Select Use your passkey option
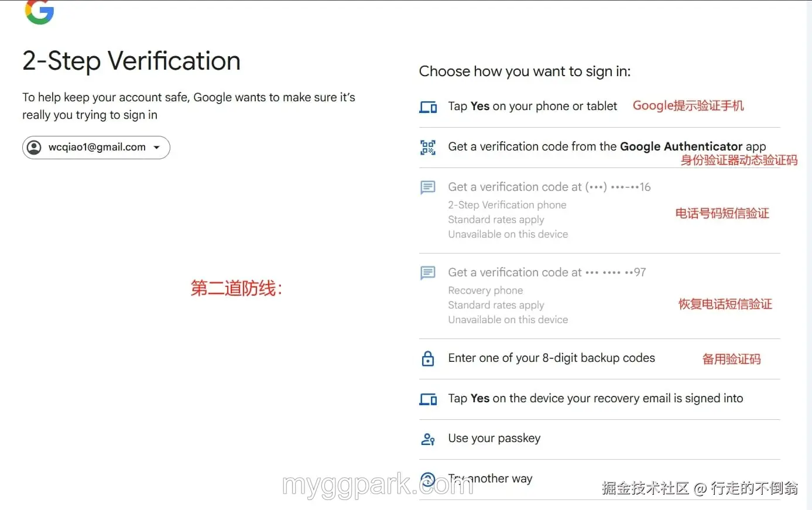The height and width of the screenshot is (510, 812). tap(599, 439)
